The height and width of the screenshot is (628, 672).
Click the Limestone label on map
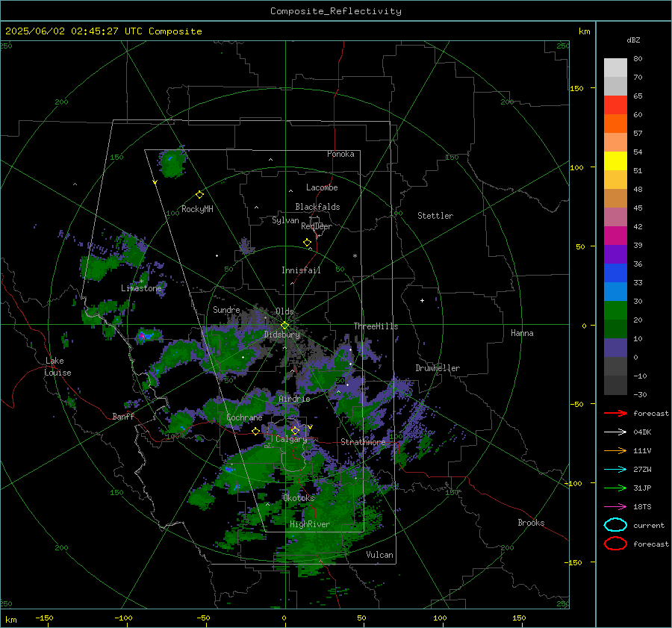coord(141,288)
